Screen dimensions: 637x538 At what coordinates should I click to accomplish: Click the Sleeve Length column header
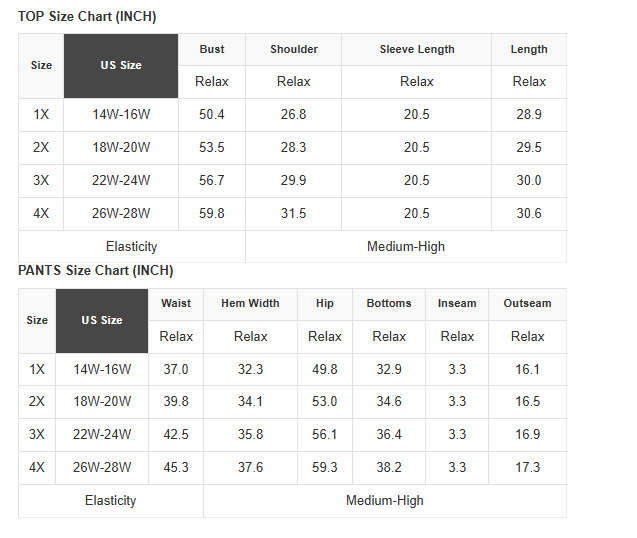point(417,49)
